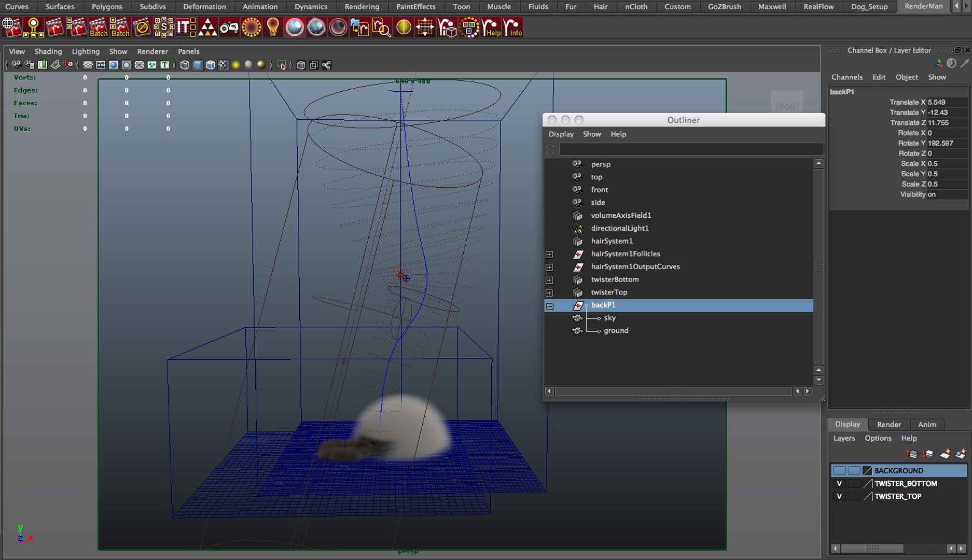Switch to Anim tab in Layer Editor
The width and height of the screenshot is (972, 560).
(927, 424)
